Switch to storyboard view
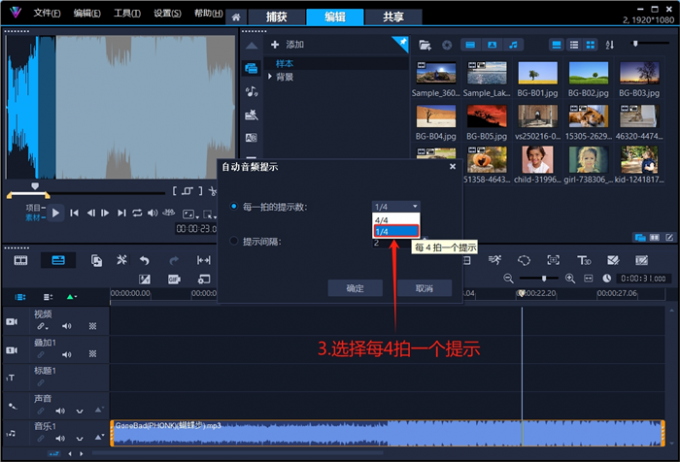 click(20, 260)
